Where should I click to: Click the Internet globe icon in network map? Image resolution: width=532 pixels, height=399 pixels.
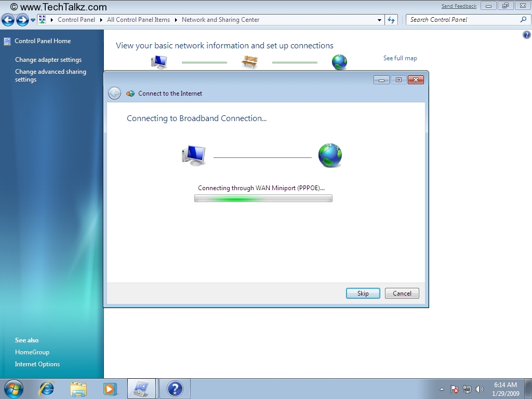pos(339,62)
